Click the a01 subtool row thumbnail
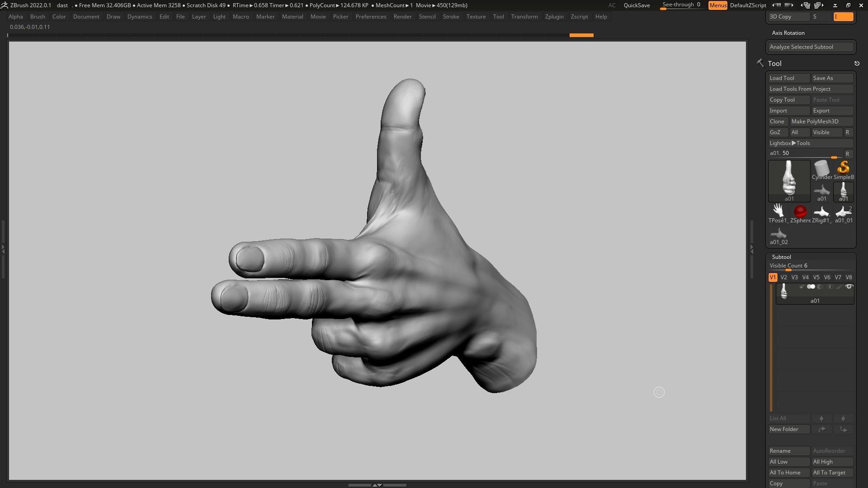The height and width of the screenshot is (488, 868). point(784,291)
